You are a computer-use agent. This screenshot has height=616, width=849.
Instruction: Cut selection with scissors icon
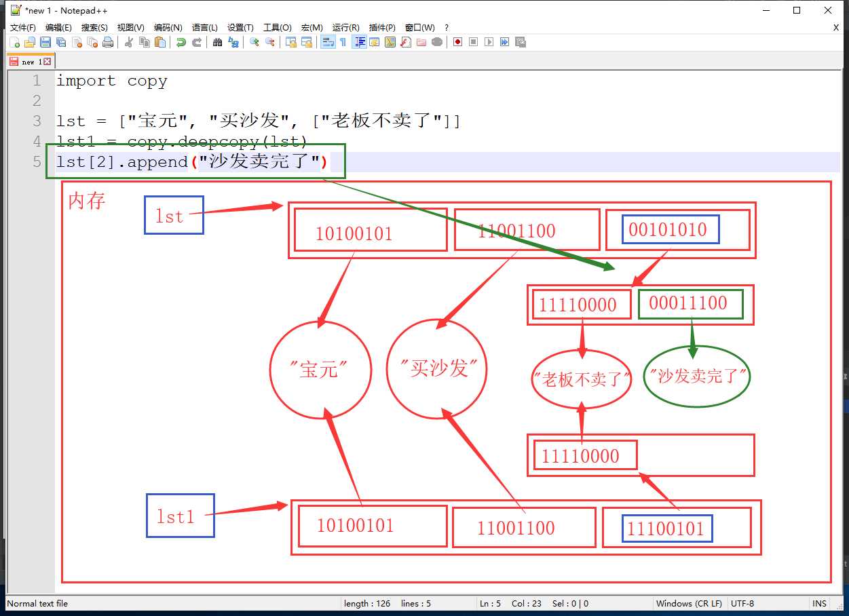point(128,42)
